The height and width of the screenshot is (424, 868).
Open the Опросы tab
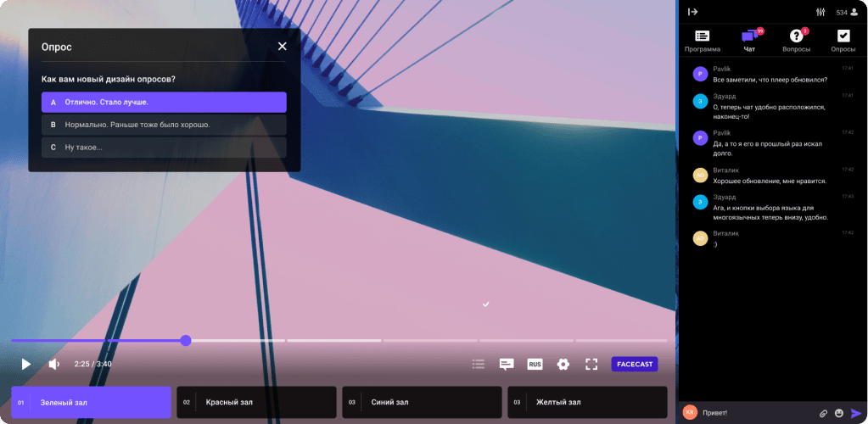pos(843,41)
